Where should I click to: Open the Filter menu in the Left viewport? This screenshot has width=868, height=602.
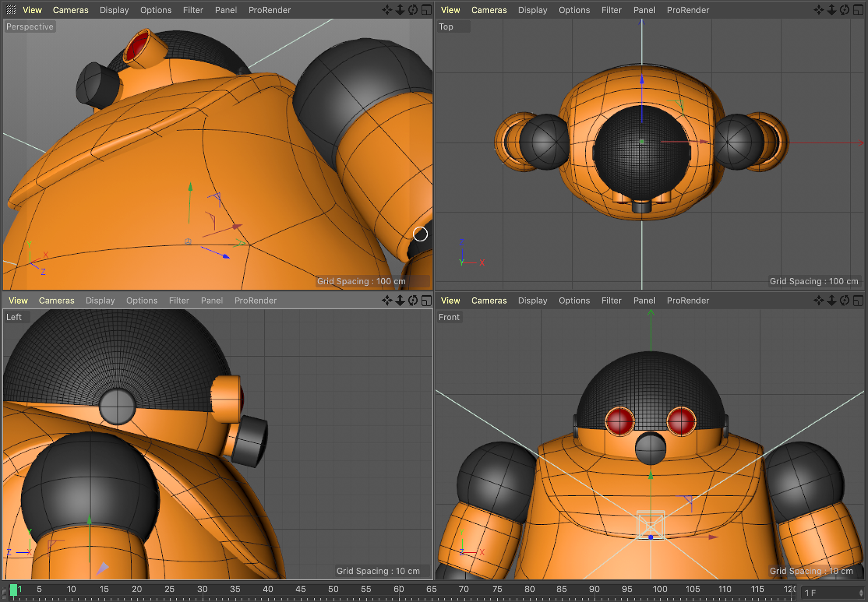(x=179, y=301)
